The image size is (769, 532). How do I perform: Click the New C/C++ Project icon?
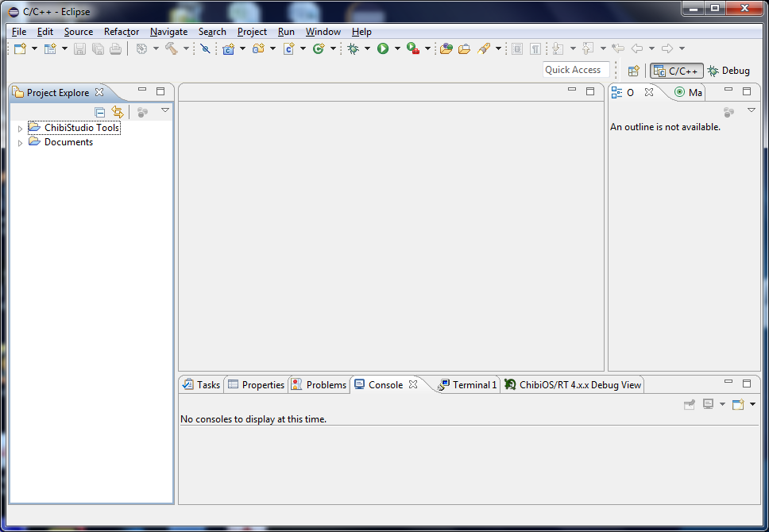pos(228,49)
